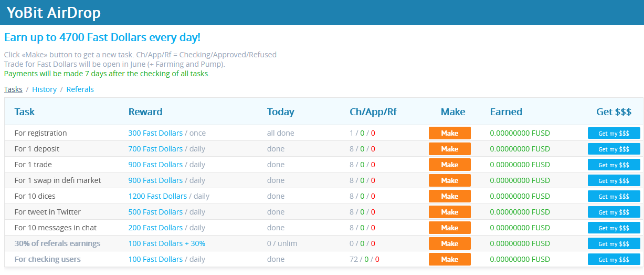Click the 900 Fast Dollars reward for defi swap
The width and height of the screenshot is (644, 275).
[155, 180]
